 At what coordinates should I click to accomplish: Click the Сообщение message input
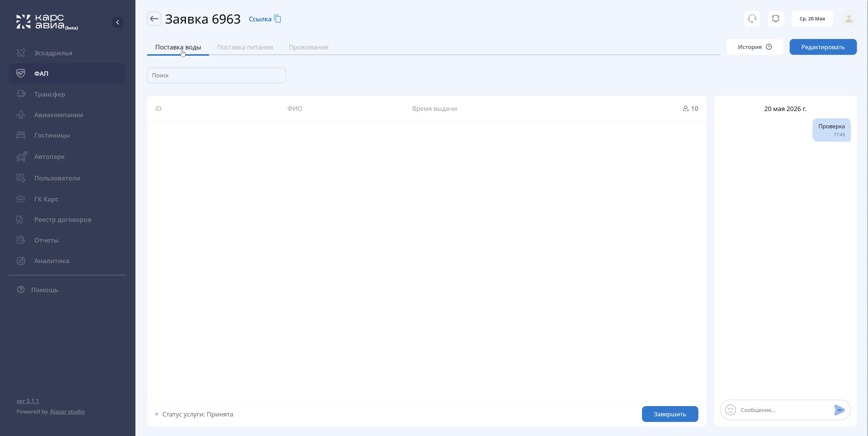(784, 410)
